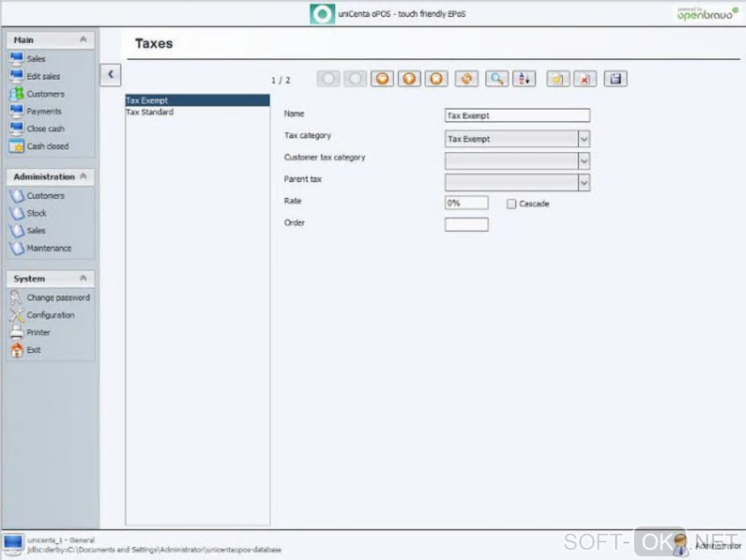Click the Name input field
This screenshot has width=746, height=560.
(x=517, y=116)
